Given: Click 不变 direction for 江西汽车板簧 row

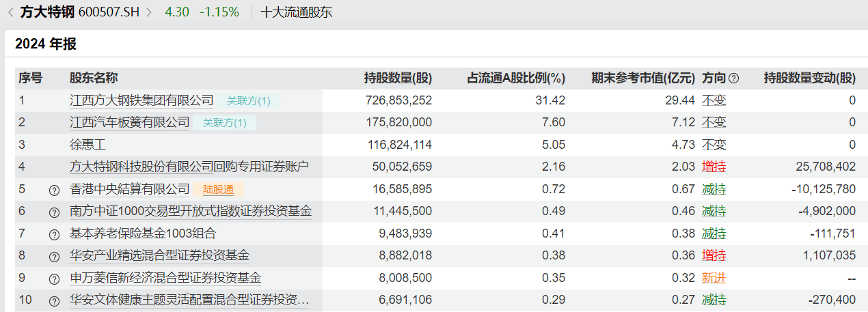Looking at the screenshot, I should 714,122.
